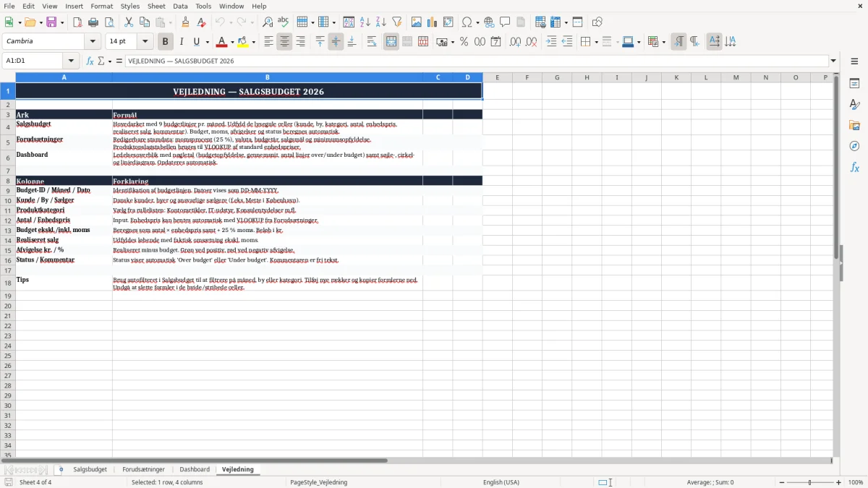The width and height of the screenshot is (868, 488).
Task: Click zoom percentage 100%
Action: click(x=856, y=482)
